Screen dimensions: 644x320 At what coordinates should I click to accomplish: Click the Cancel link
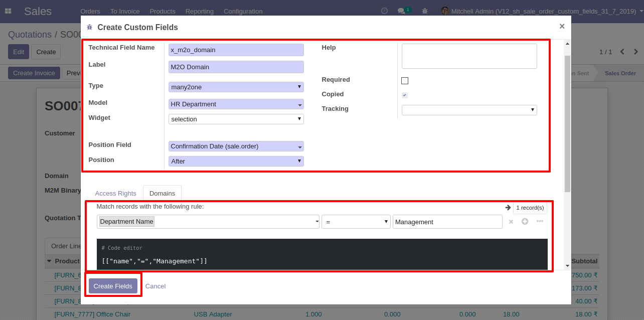tap(155, 286)
